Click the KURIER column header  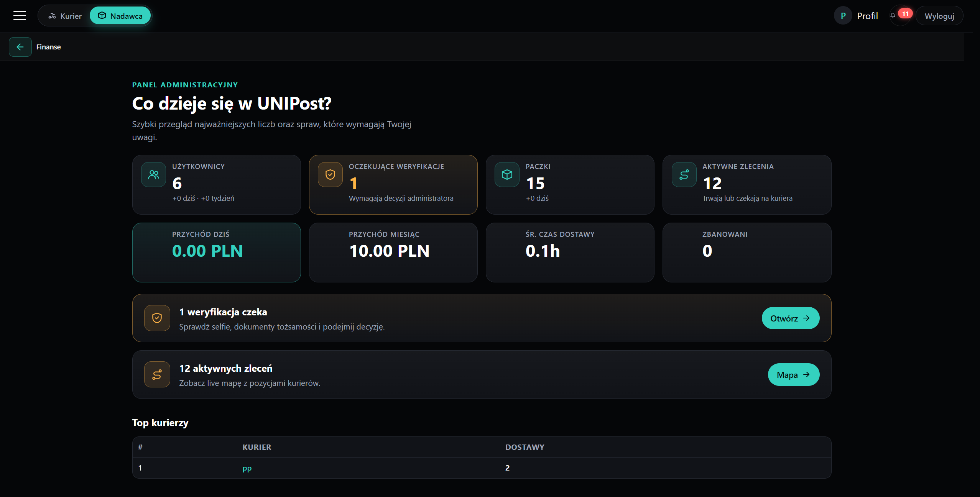coord(257,447)
